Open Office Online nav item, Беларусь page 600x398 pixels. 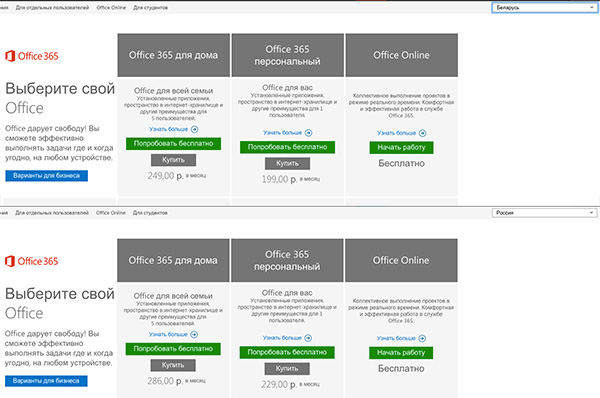coord(111,8)
